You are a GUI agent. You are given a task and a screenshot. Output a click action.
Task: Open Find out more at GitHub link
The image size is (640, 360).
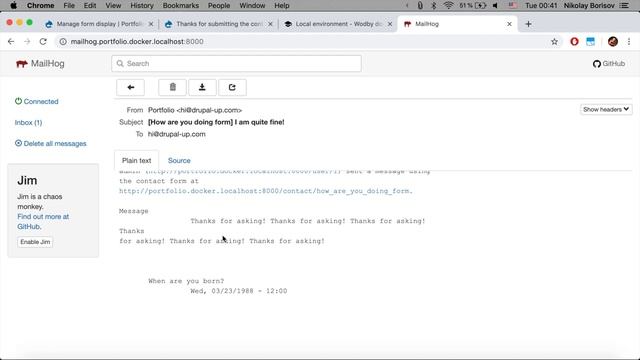coord(43,221)
